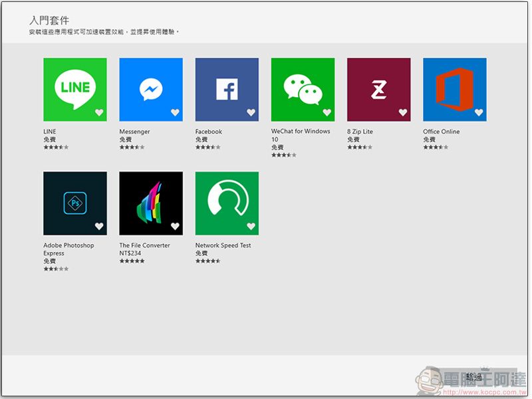Click the NT$234 price under The File Converter
Viewport: 532px width, 399px height.
[130, 253]
